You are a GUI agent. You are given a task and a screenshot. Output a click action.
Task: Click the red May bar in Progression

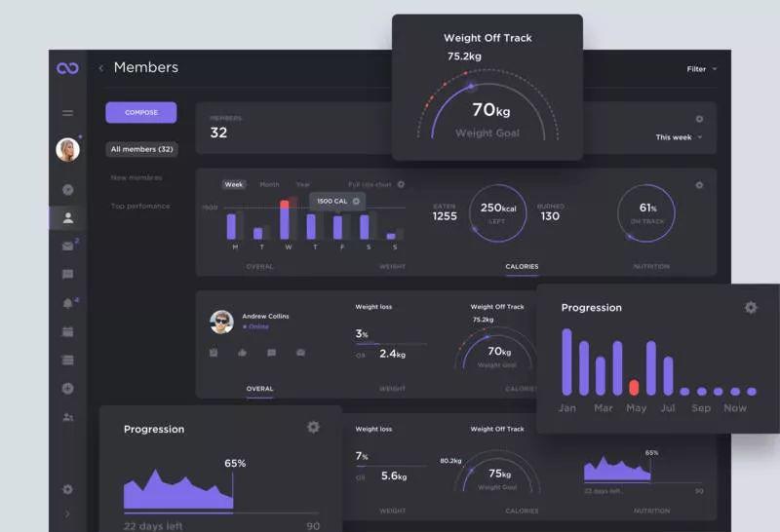coord(634,388)
